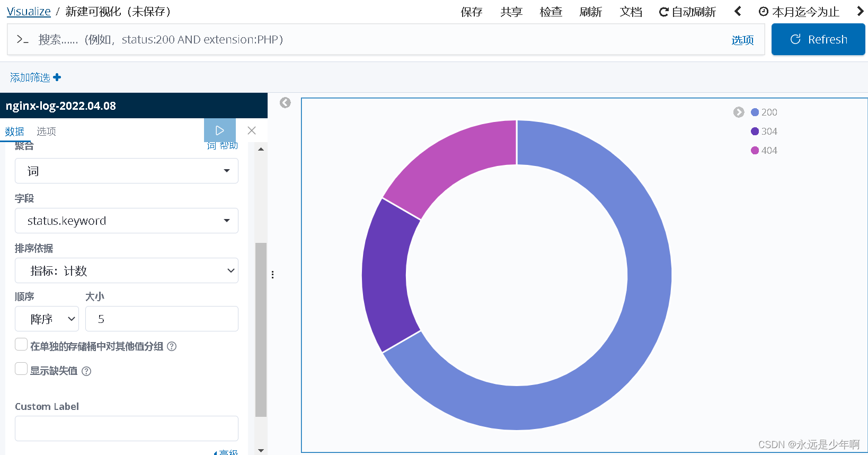Discard changes with X icon
Screen dimensions: 868x455
pyautogui.click(x=252, y=130)
